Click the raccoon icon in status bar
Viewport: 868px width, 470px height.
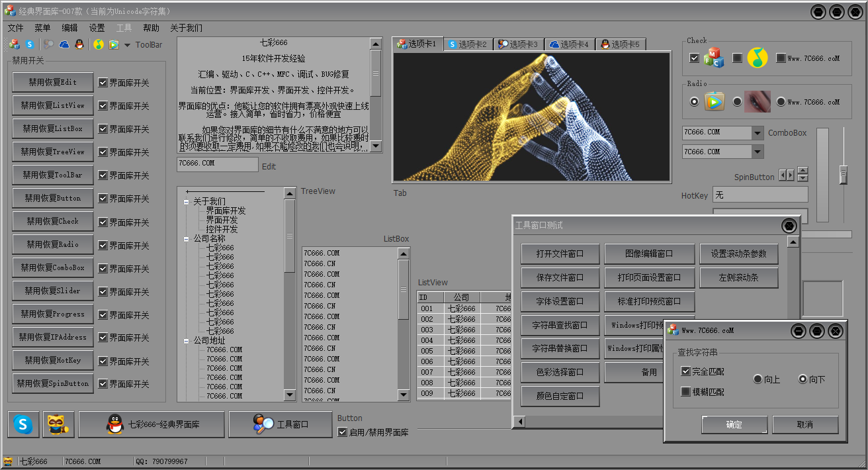tap(9, 461)
